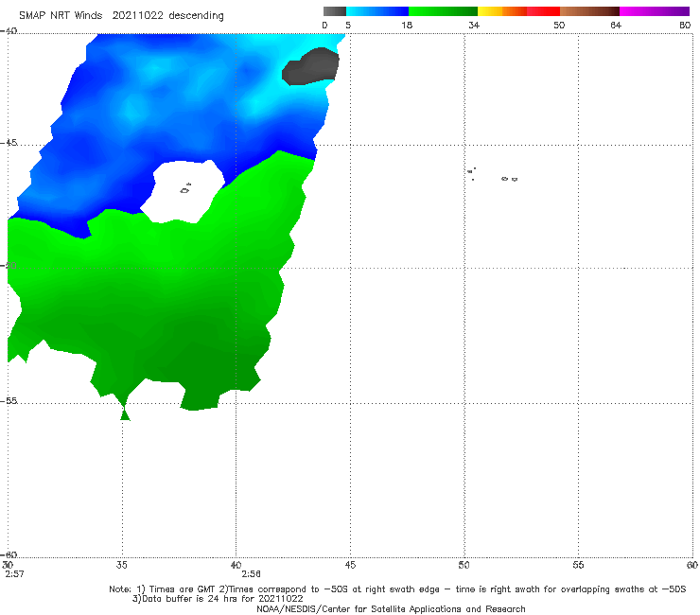Click the yellow-orange segment of the color bar
Image resolution: width=700 pixels, height=615 pixels.
click(x=501, y=11)
